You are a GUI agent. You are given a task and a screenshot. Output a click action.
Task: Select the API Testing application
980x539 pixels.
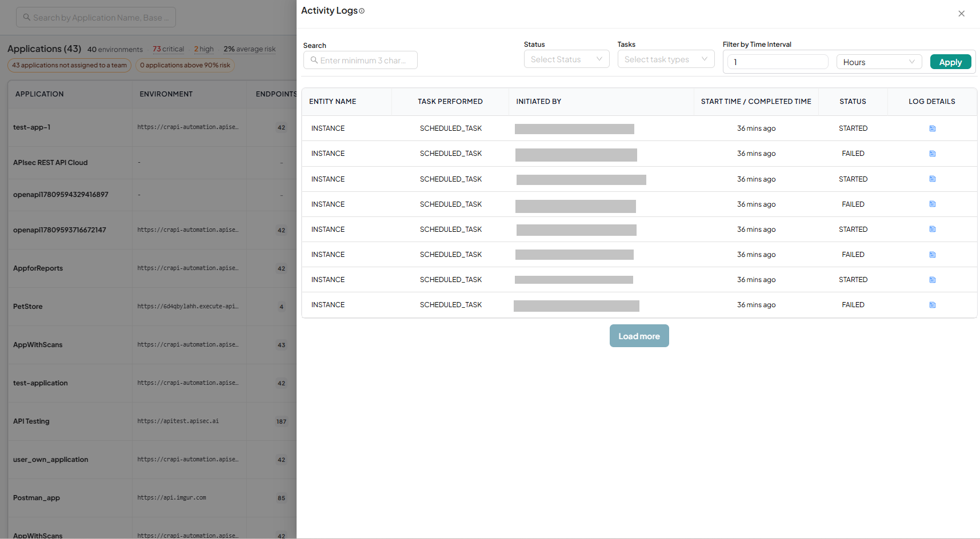pyautogui.click(x=31, y=421)
